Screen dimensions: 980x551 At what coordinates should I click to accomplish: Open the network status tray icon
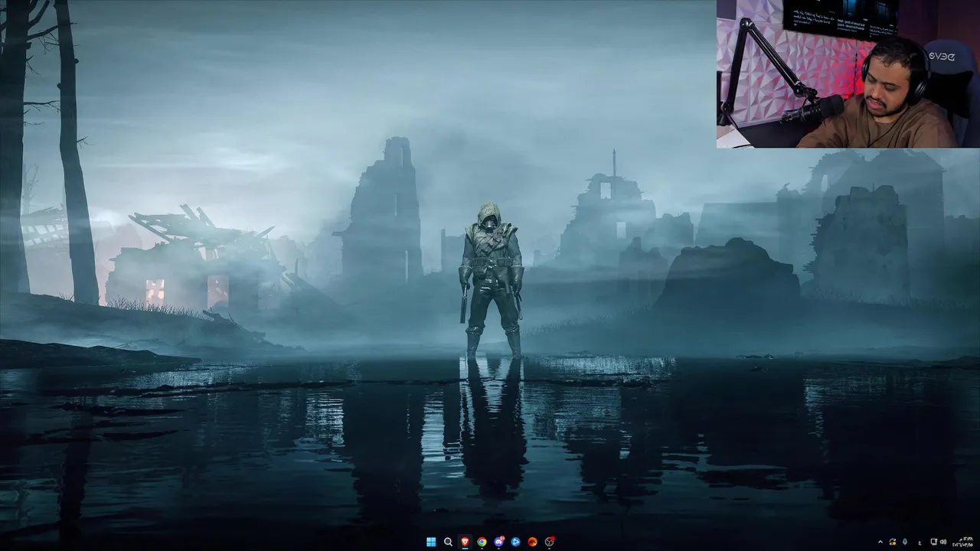pyautogui.click(x=933, y=542)
